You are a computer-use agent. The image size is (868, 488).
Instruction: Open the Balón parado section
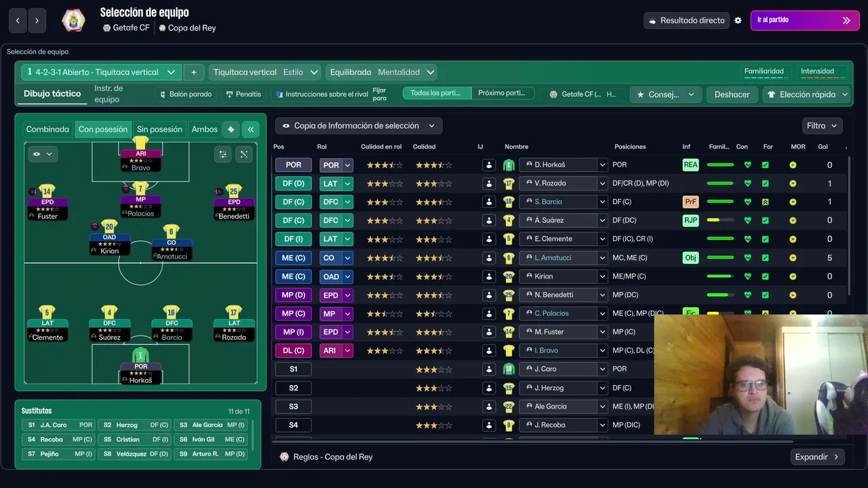click(x=186, y=94)
